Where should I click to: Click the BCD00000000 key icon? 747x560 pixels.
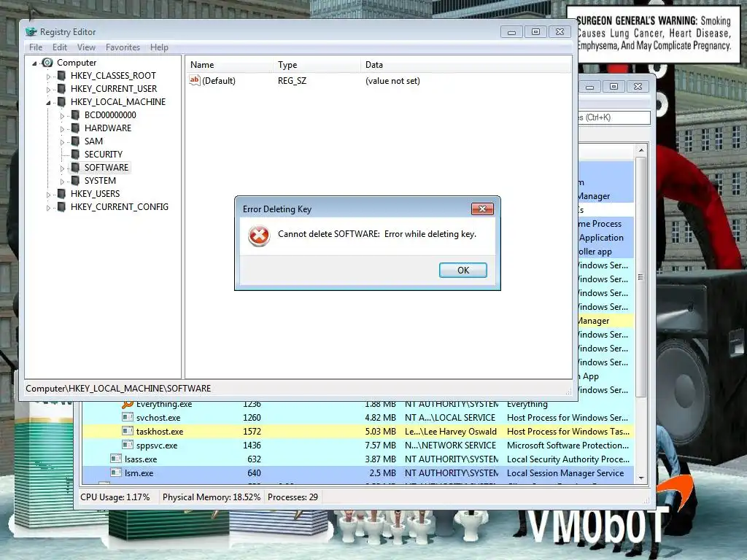pos(75,114)
